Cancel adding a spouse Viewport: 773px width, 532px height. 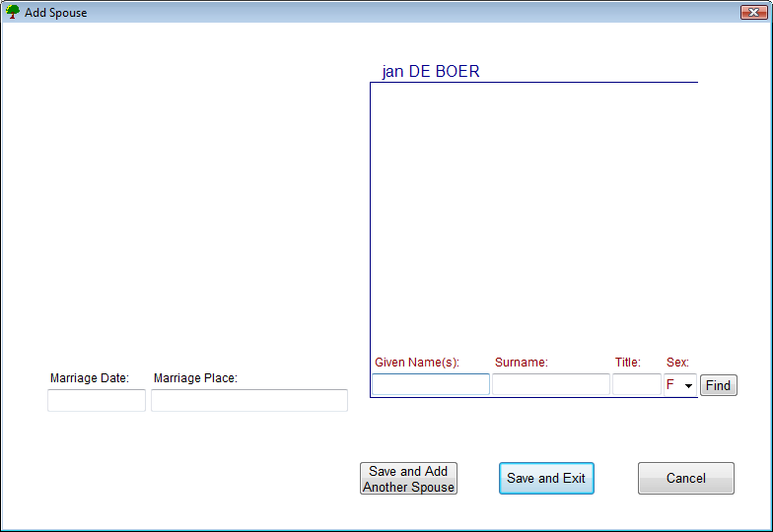686,479
